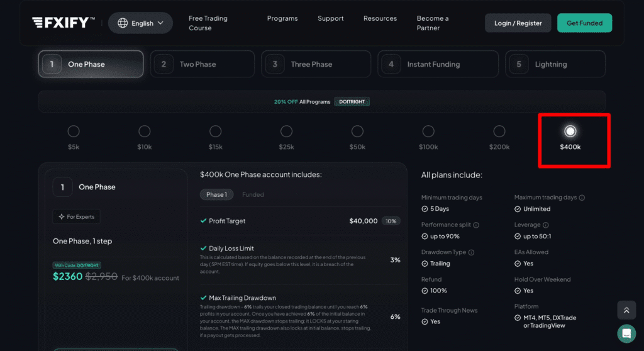Select the $15k account size radio
The image size is (644, 351).
[x=215, y=131]
